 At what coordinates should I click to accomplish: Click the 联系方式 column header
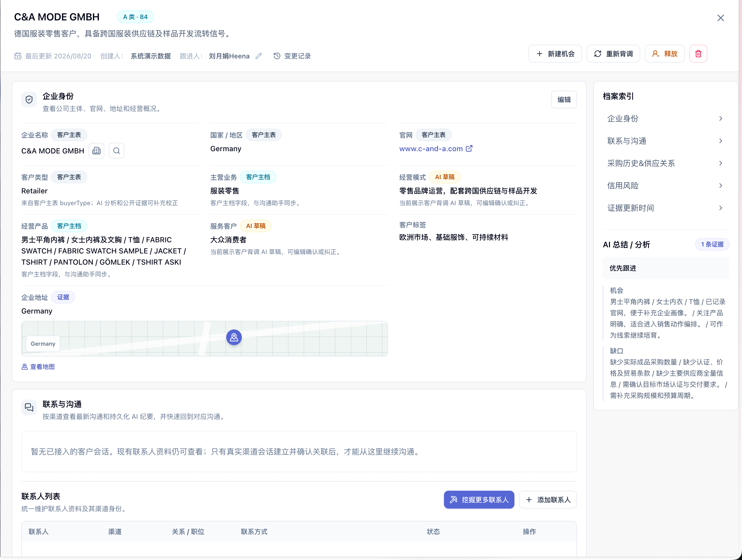[254, 532]
